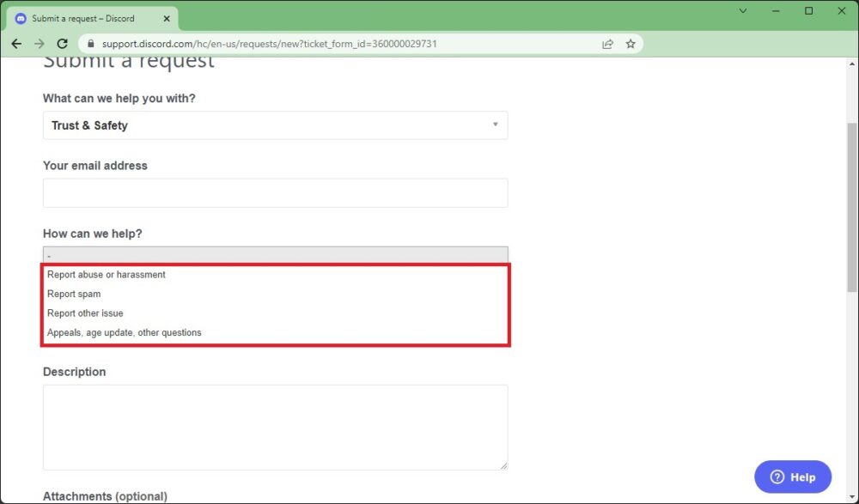Maximize the browser window

(808, 11)
